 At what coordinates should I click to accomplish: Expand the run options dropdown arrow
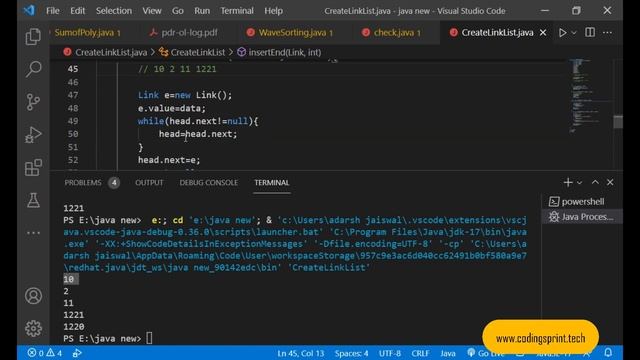tap(573, 33)
